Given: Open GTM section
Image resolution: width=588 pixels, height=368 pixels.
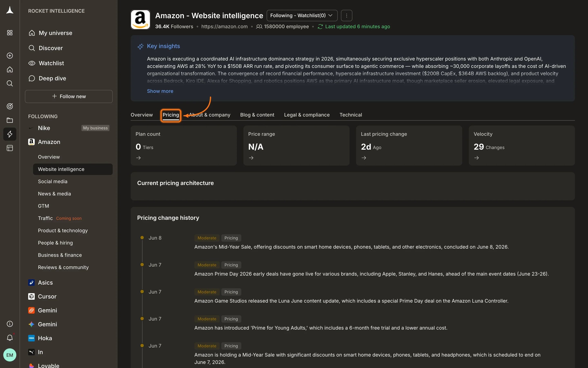Looking at the screenshot, I should [43, 206].
